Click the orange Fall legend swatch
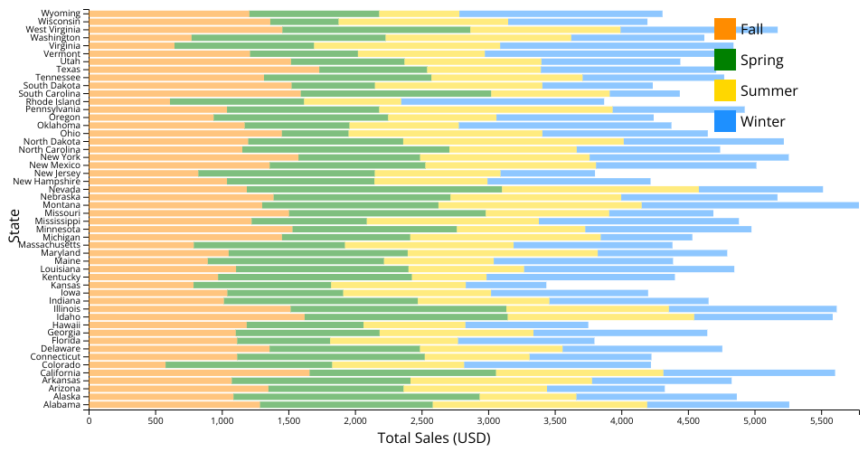 (x=724, y=29)
